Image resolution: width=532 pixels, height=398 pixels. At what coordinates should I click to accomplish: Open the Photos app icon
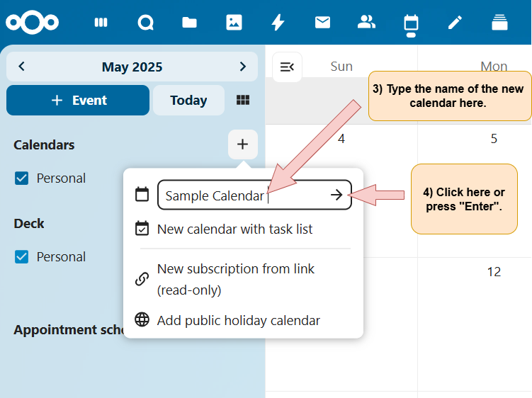click(x=234, y=23)
